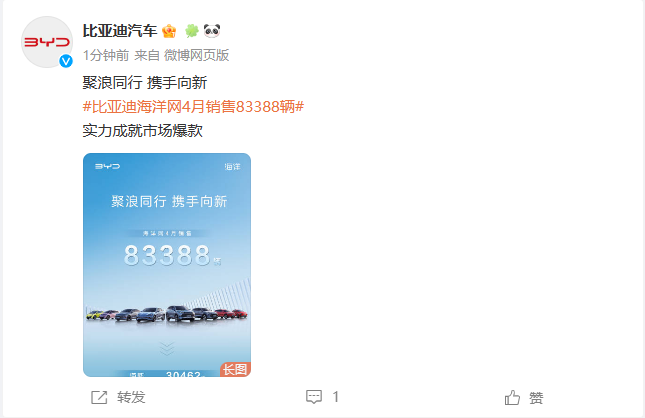Click the panda badge icon
The image size is (645, 418).
(212, 31)
